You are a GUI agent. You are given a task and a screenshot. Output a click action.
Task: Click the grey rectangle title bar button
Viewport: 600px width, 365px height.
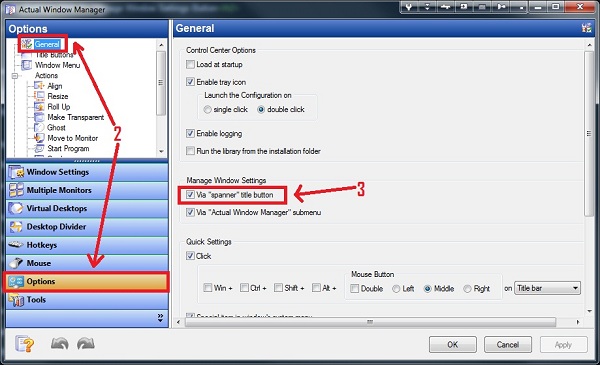click(483, 7)
